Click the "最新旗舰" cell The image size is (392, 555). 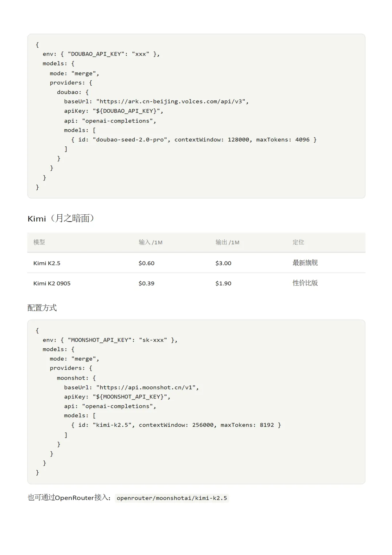[x=305, y=263]
